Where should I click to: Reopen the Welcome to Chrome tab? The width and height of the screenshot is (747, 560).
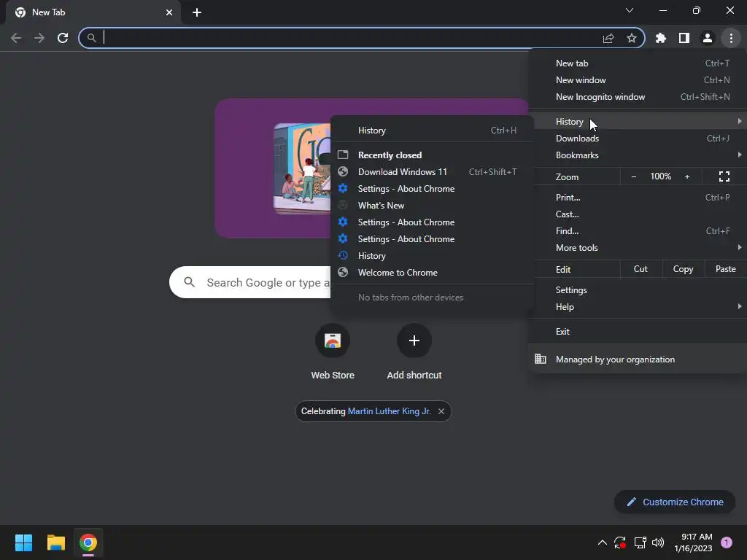(432, 273)
